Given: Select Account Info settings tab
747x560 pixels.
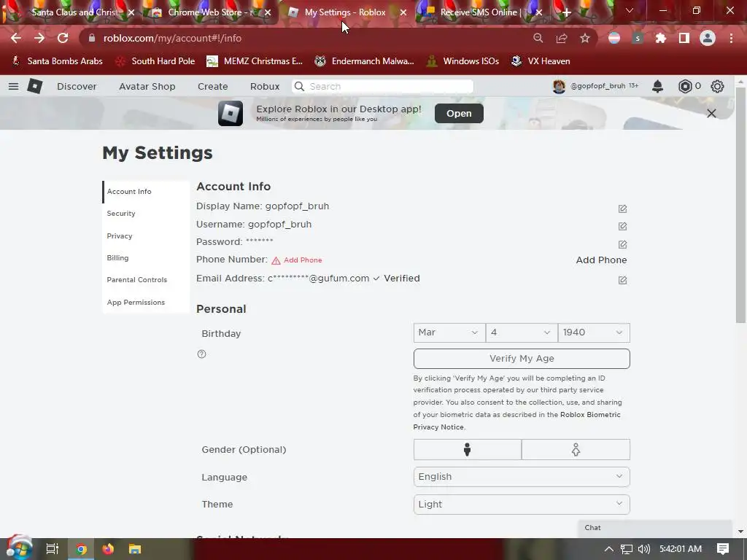Looking at the screenshot, I should [146, 192].
